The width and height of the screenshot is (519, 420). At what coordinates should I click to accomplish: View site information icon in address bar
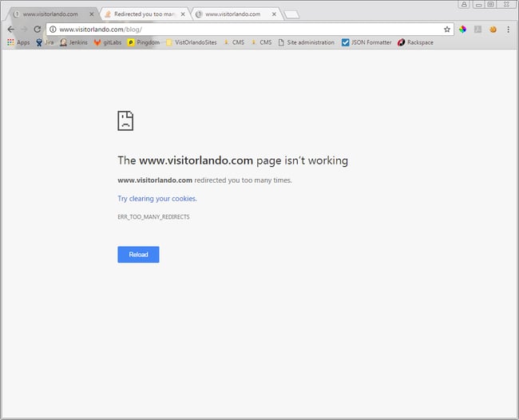point(53,30)
